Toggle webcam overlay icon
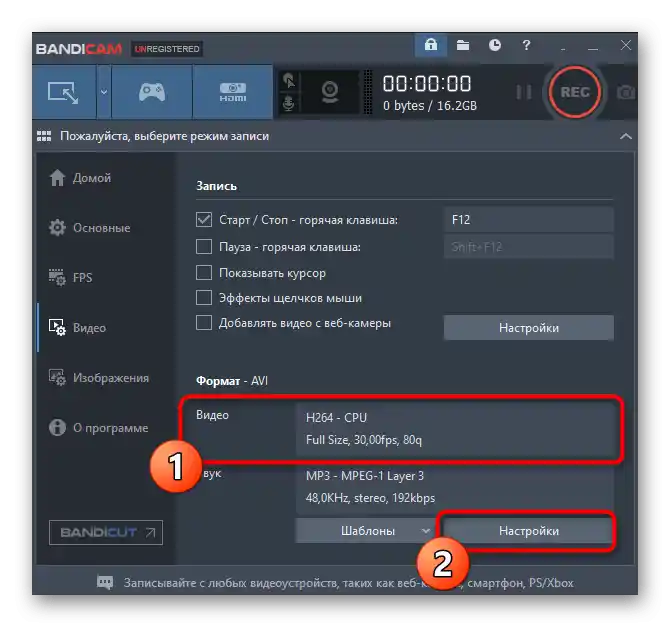The height and width of the screenshot is (627, 670). pos(330,92)
